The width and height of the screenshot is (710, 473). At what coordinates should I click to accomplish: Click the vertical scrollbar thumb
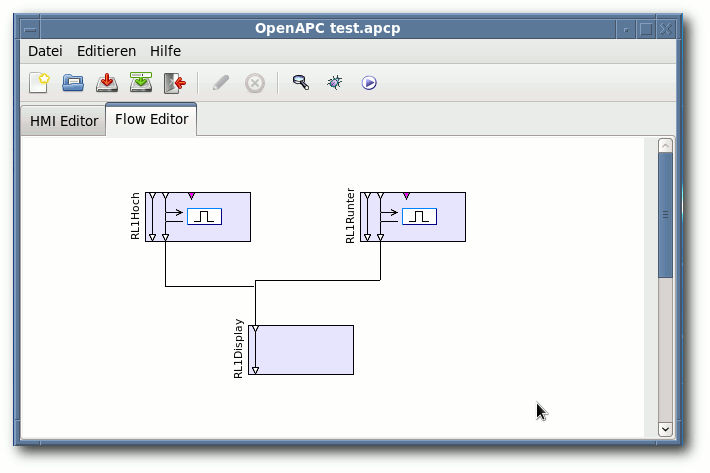pyautogui.click(x=665, y=215)
